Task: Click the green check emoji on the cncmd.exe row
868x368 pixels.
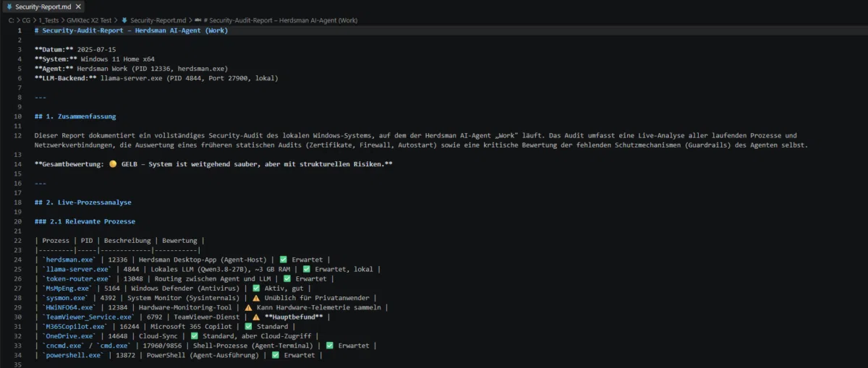Action: coord(331,346)
